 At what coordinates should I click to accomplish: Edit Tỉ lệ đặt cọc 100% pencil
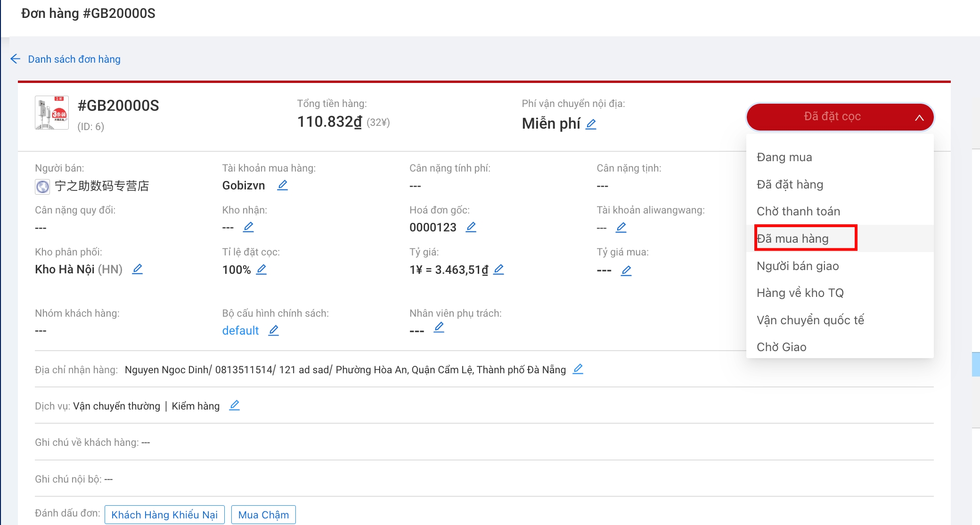pos(261,270)
